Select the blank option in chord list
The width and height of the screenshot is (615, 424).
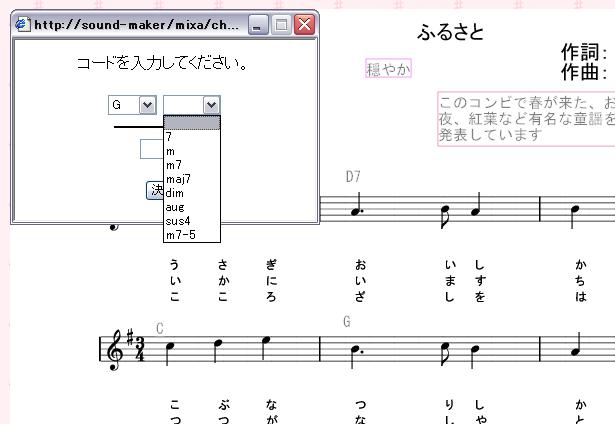[x=192, y=123]
